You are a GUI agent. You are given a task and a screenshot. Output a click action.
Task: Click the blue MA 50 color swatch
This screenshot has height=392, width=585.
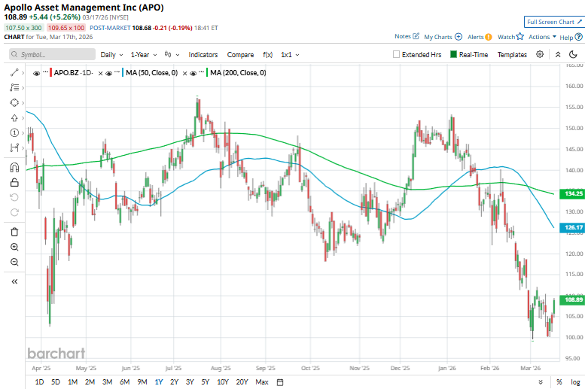[123, 73]
